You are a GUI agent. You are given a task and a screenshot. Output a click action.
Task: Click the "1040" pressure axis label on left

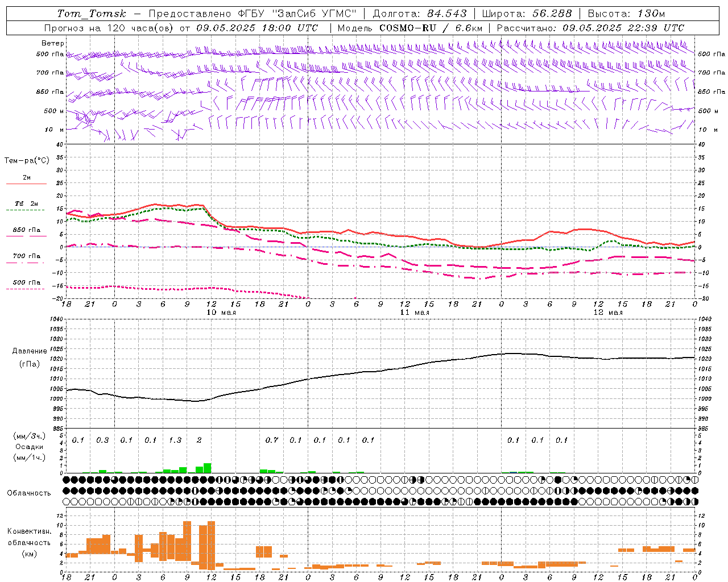click(56, 319)
